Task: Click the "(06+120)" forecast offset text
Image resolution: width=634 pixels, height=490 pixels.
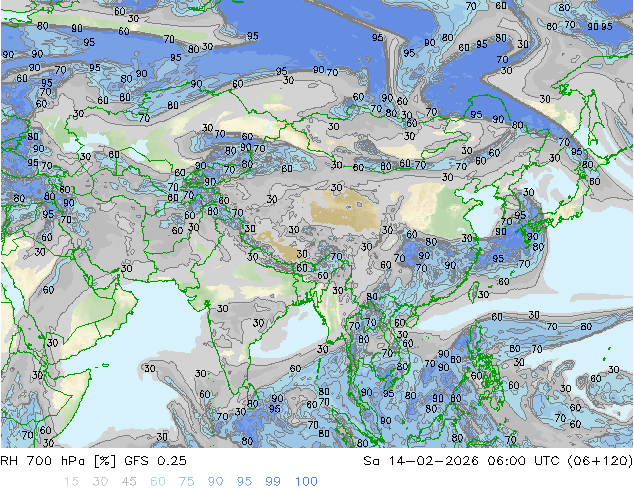Action: click(600, 461)
